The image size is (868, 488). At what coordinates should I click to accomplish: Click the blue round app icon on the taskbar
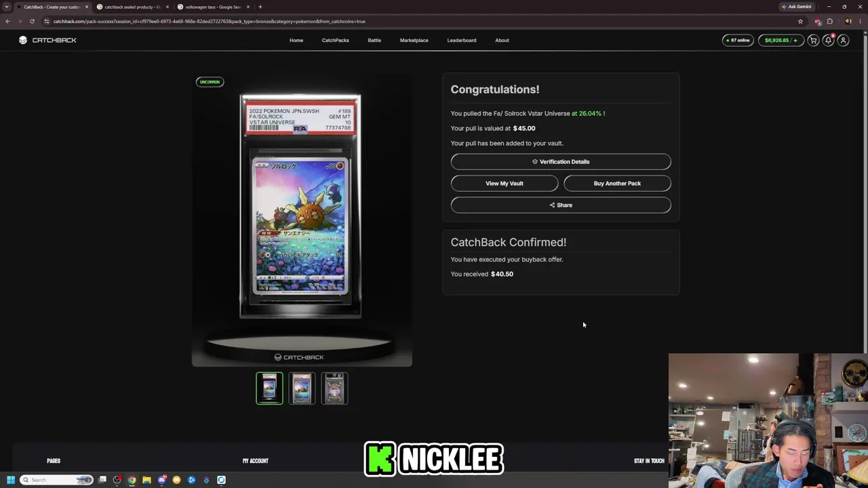coord(191,480)
